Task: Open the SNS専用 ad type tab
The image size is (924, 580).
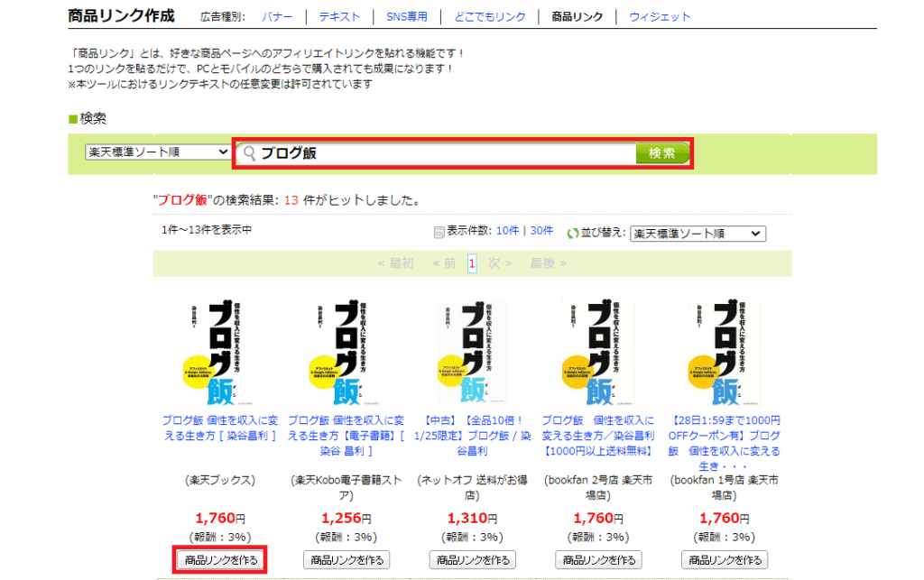Action: pyautogui.click(x=407, y=16)
